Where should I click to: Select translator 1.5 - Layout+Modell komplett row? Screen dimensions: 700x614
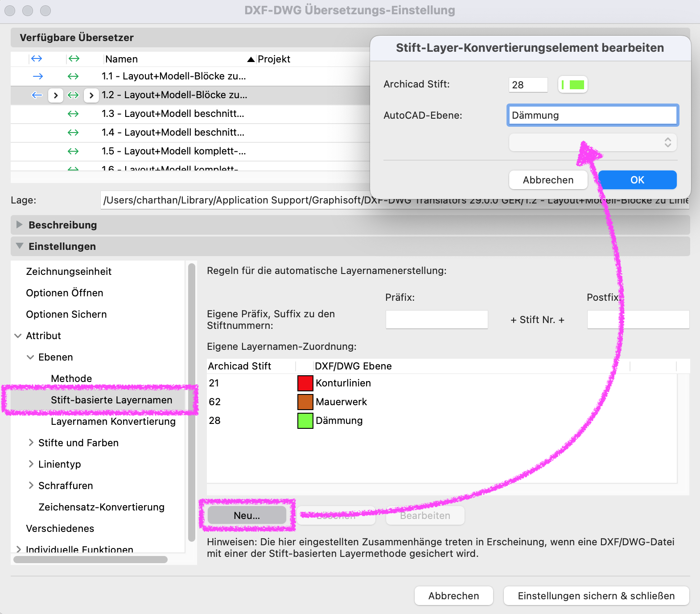click(x=190, y=151)
